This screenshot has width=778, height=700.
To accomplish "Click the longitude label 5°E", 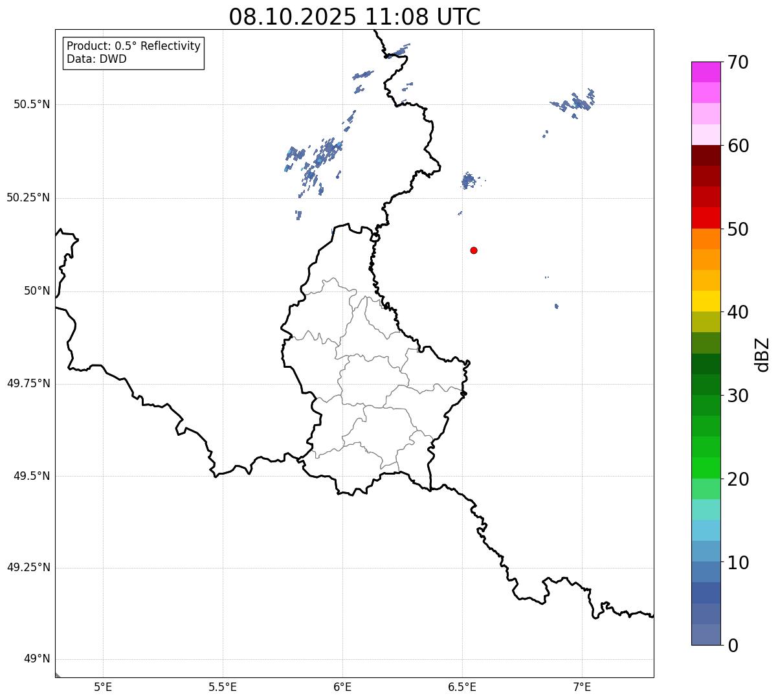I will [103, 687].
